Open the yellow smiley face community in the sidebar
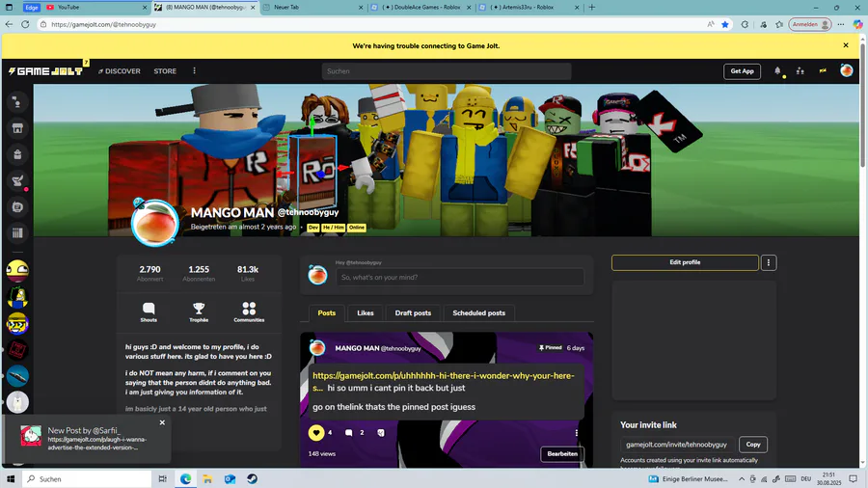The width and height of the screenshot is (868, 488). (17, 271)
